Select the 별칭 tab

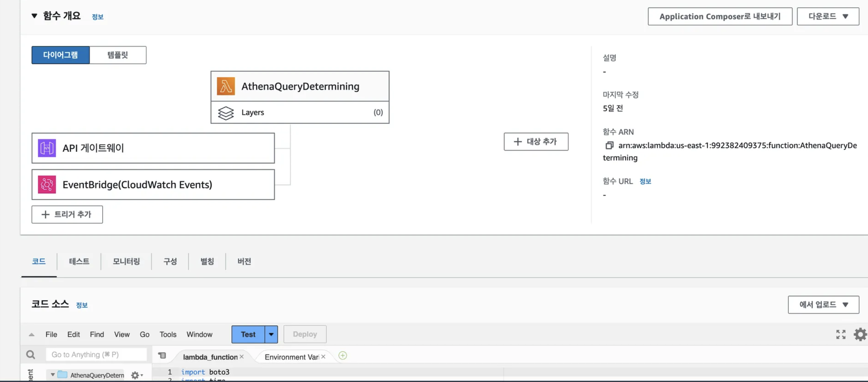coord(207,261)
